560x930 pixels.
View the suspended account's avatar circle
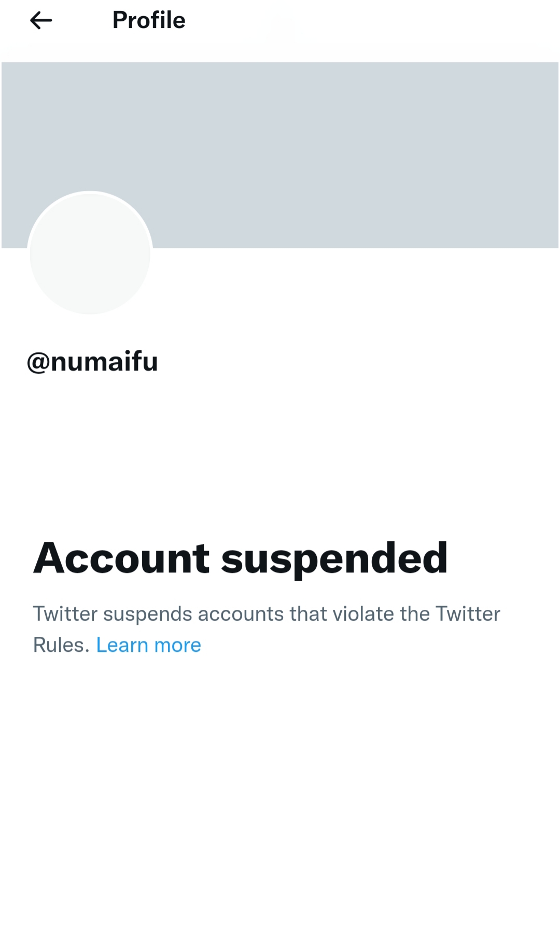[x=90, y=253]
